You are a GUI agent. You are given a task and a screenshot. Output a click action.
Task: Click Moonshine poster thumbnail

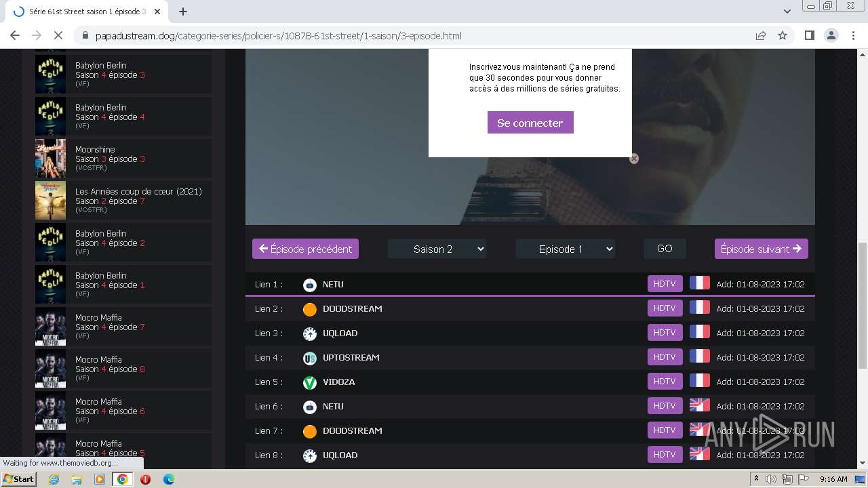(x=51, y=159)
